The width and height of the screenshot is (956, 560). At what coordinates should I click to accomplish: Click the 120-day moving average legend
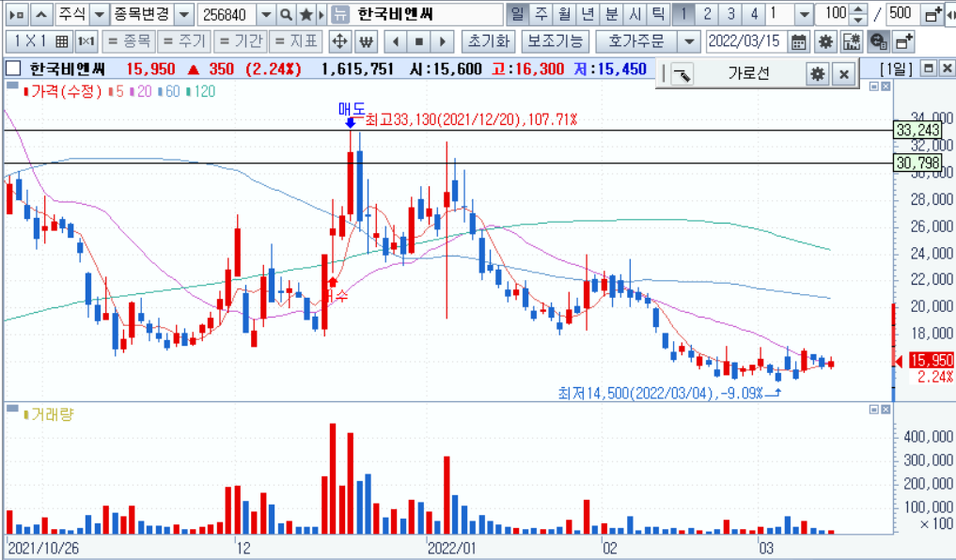point(201,91)
